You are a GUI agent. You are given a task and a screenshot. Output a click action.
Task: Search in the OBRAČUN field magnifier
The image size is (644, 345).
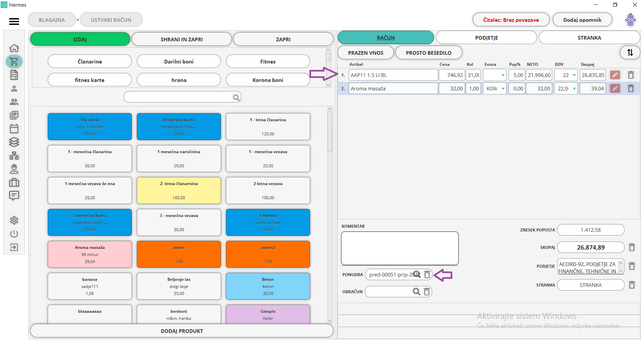pos(417,292)
